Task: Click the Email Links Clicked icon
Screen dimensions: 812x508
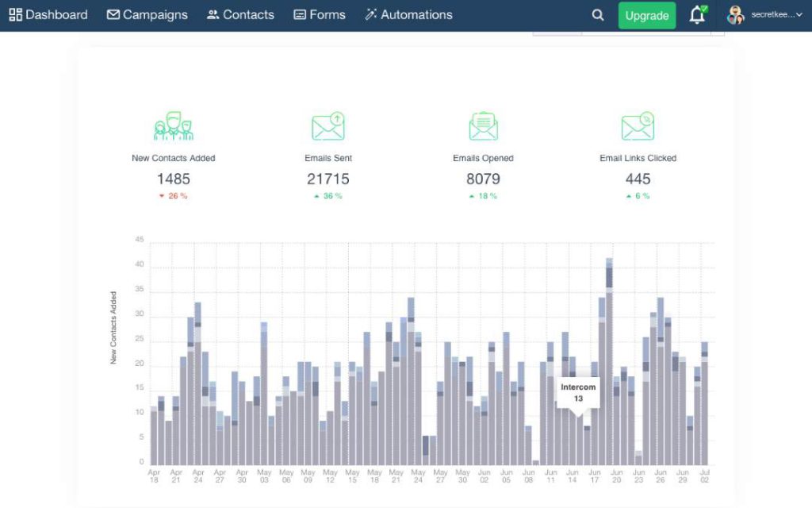Action: pyautogui.click(x=638, y=126)
